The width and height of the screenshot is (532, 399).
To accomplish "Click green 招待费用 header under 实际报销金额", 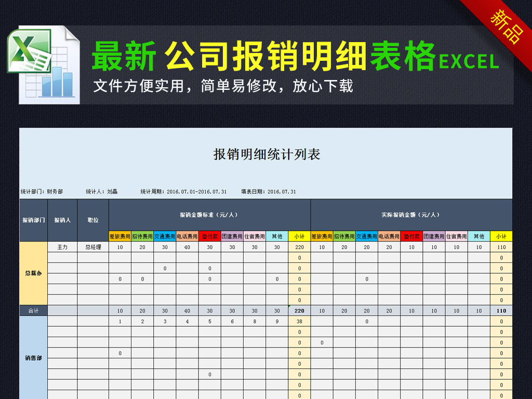I will (x=344, y=236).
